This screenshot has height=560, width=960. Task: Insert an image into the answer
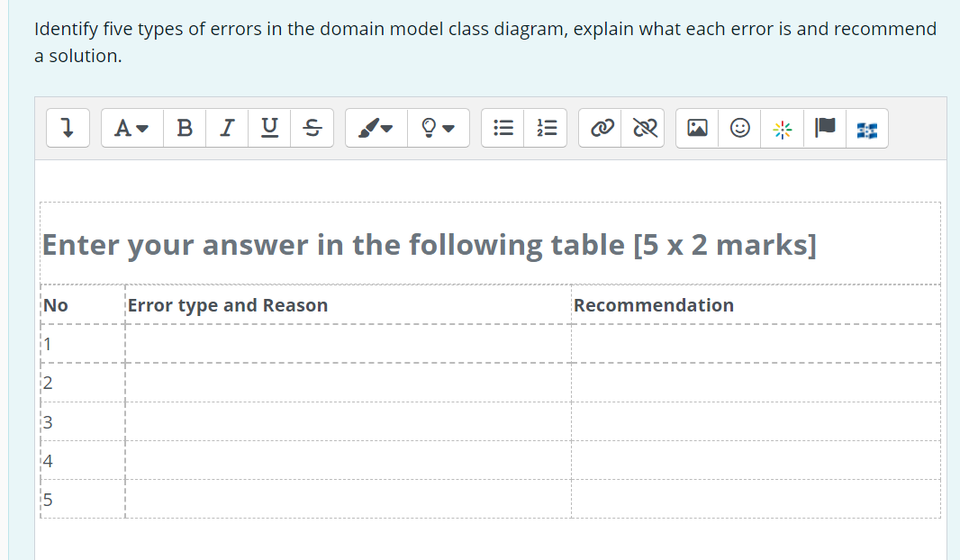(x=696, y=128)
